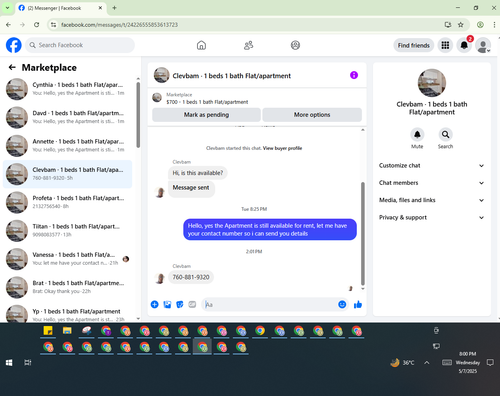Image resolution: width=500 pixels, height=396 pixels.
Task: Open File Explorer from the taskbar
Action: tap(67, 331)
